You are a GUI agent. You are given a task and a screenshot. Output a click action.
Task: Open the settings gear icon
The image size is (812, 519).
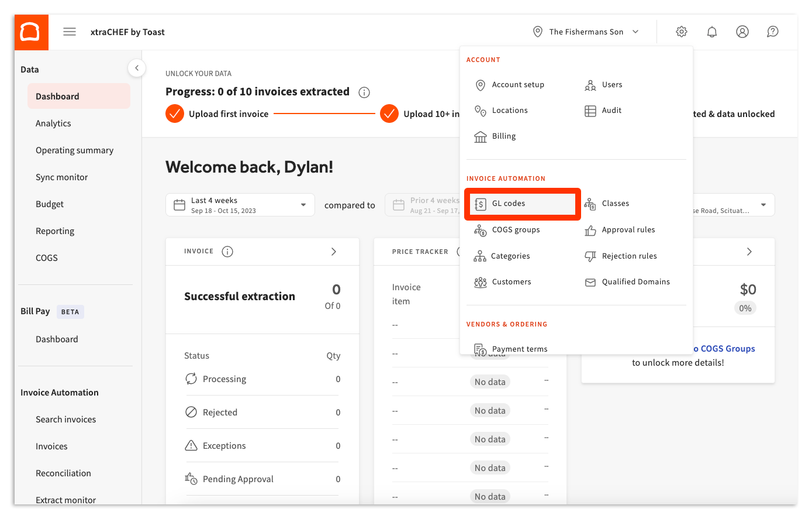[x=681, y=32]
